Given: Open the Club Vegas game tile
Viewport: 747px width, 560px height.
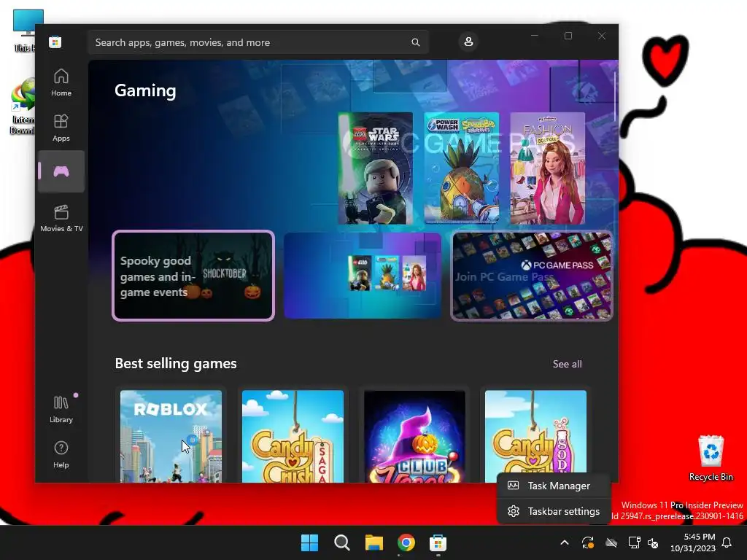Looking at the screenshot, I should 414,436.
